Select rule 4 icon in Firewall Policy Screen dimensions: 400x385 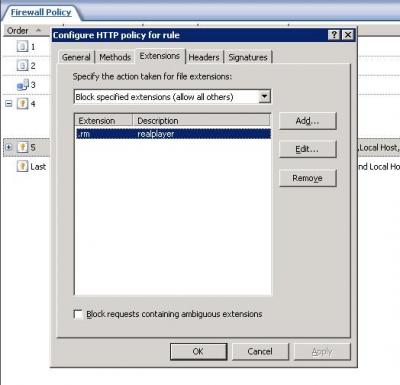pos(22,104)
